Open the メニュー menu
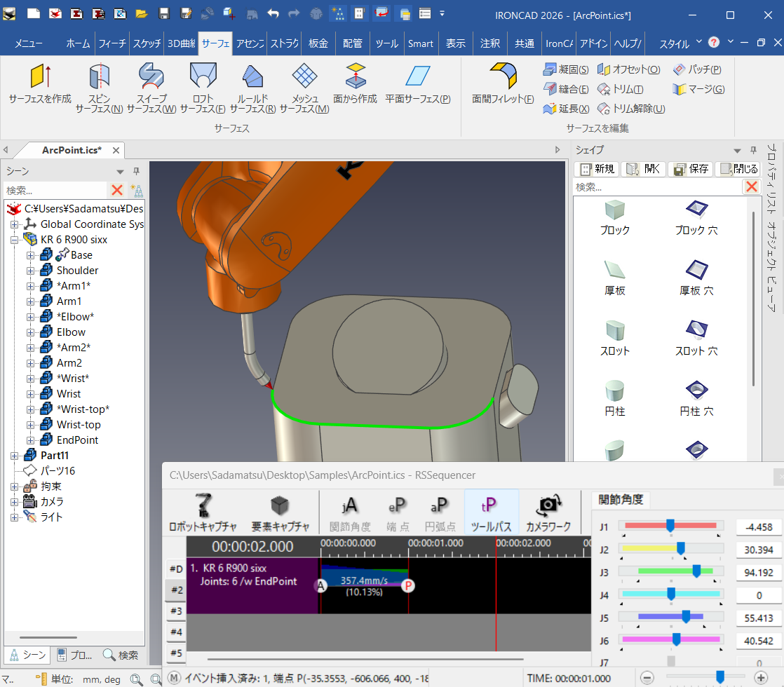 29,43
